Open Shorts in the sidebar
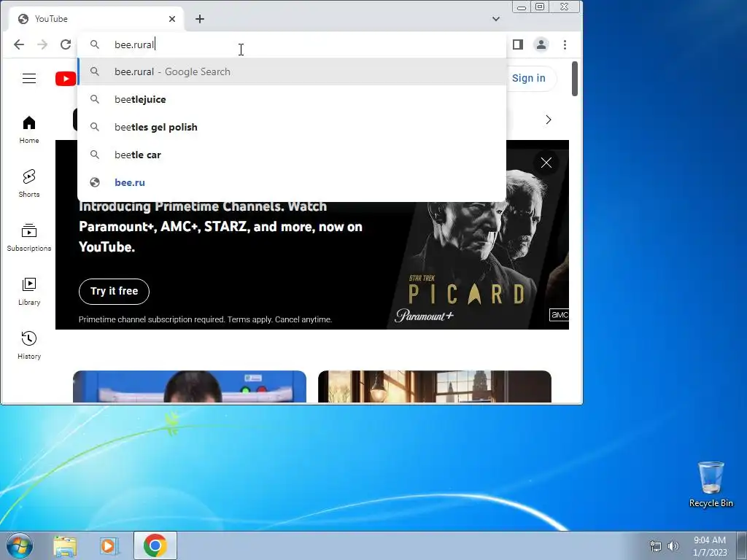747x560 pixels. point(29,183)
